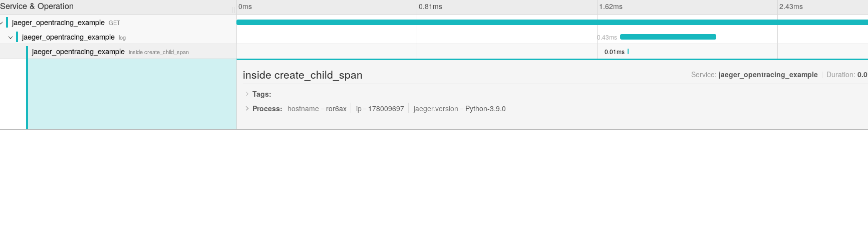Click the inside create_child_span detail title
This screenshot has height=251, width=868.
click(x=303, y=75)
